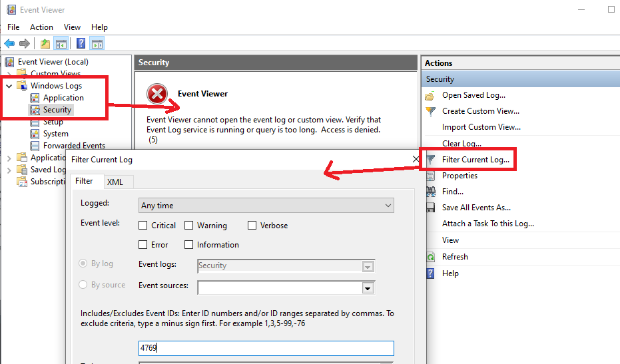Select Custom Views in the tree
Viewport: 620px width, 364px height.
pos(56,73)
